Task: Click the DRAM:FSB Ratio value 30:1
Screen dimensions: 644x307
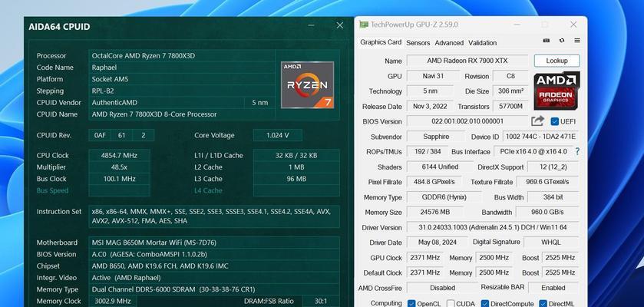Action: [320, 301]
